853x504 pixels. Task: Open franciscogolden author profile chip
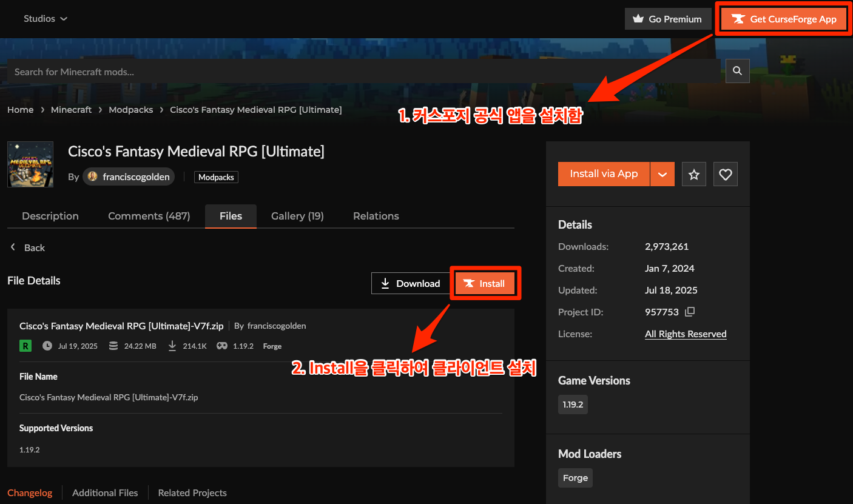point(129,176)
